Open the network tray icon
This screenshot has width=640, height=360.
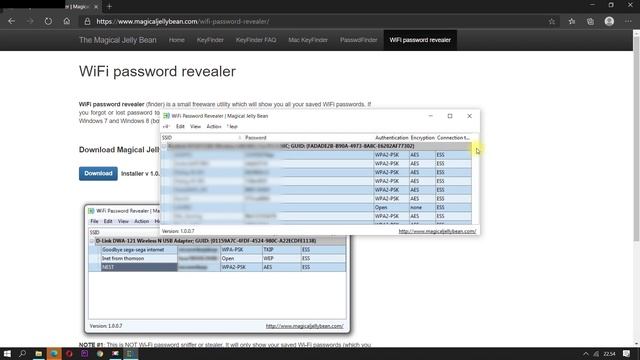[596, 354]
